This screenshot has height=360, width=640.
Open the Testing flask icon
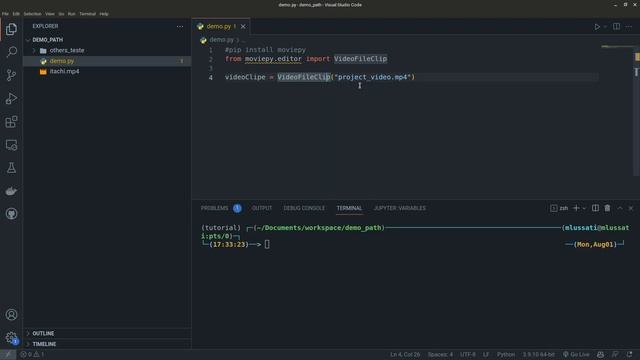coord(11,168)
